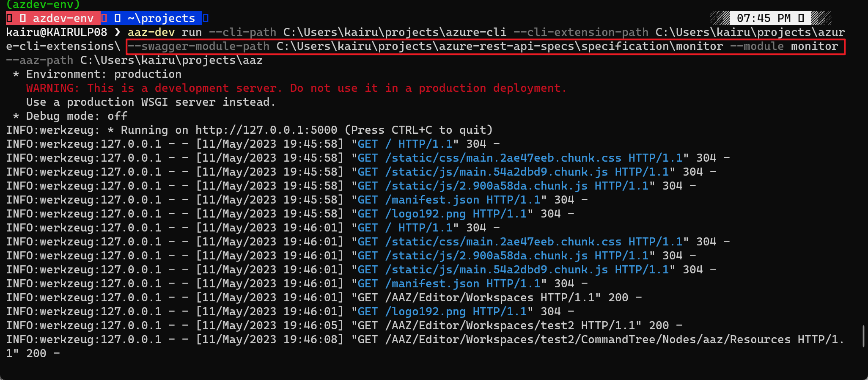Click main.54a2dbd9.chunk.js request at 19:46:01
Screen dimensions: 868x380
[x=514, y=270]
